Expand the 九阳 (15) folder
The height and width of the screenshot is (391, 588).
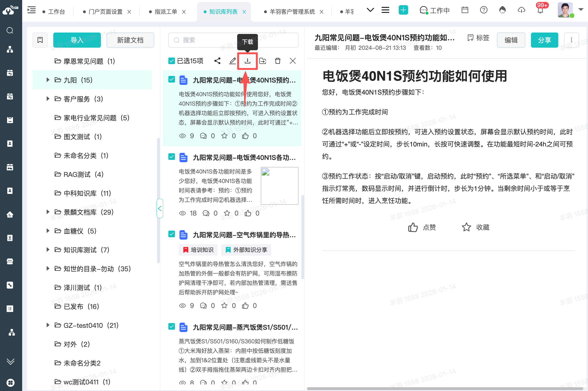[x=48, y=80]
